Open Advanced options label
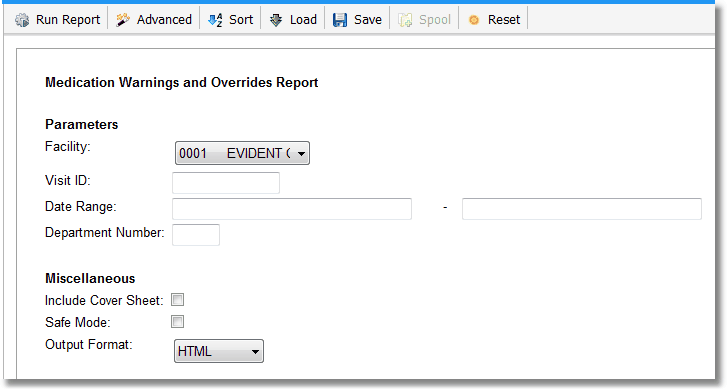 (x=164, y=19)
